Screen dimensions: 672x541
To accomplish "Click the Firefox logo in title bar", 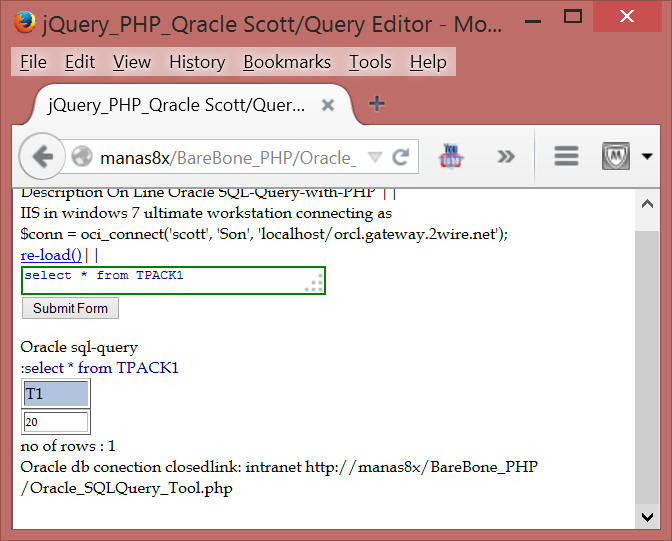I will click(24, 22).
